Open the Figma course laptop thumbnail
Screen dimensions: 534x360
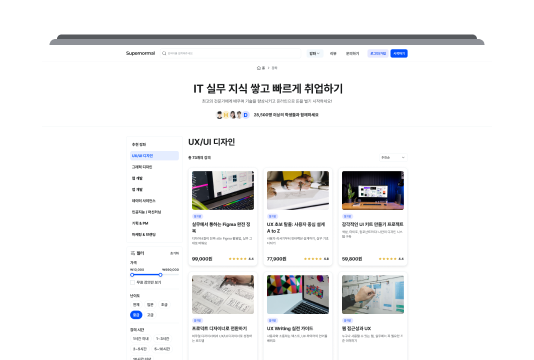pyautogui.click(x=223, y=190)
